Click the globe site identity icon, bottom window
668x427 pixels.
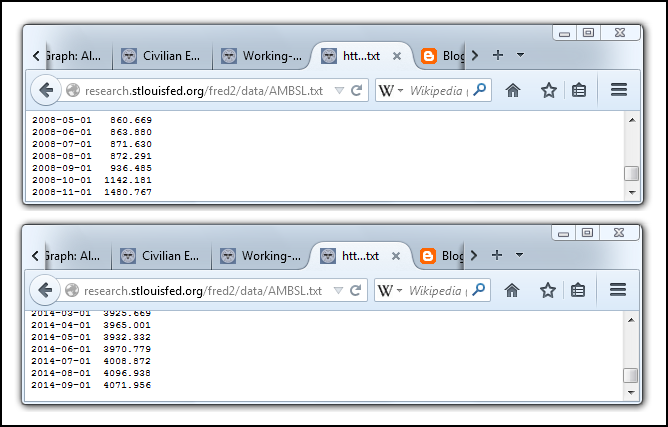[x=72, y=291]
